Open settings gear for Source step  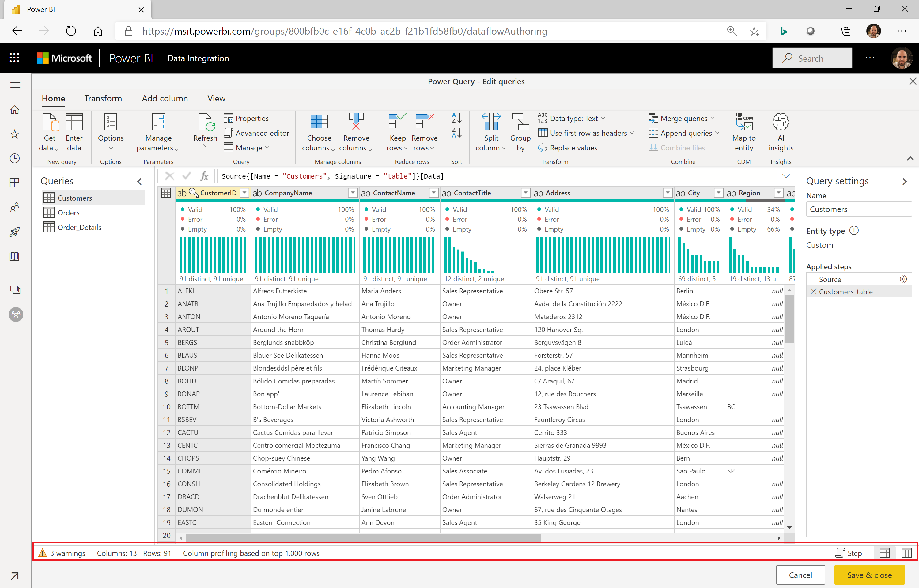pos(904,279)
